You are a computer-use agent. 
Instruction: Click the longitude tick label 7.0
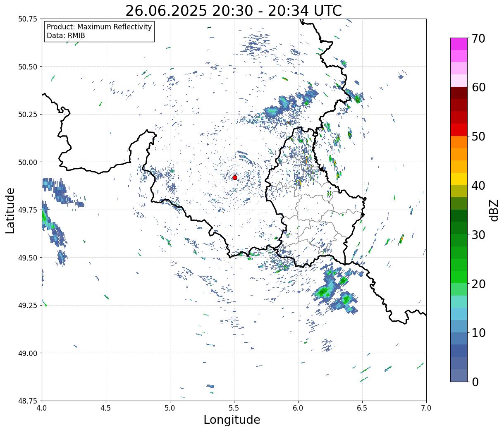(426, 408)
